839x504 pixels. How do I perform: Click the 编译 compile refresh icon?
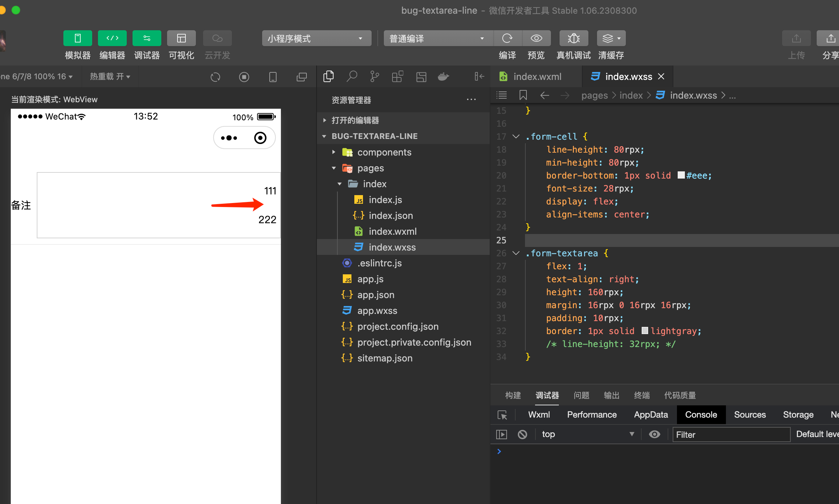tap(507, 38)
